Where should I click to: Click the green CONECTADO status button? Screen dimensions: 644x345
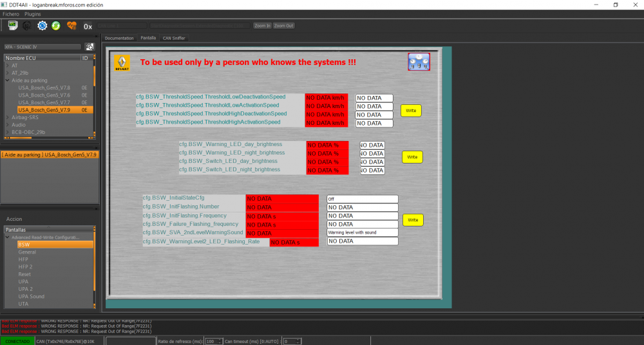point(17,341)
